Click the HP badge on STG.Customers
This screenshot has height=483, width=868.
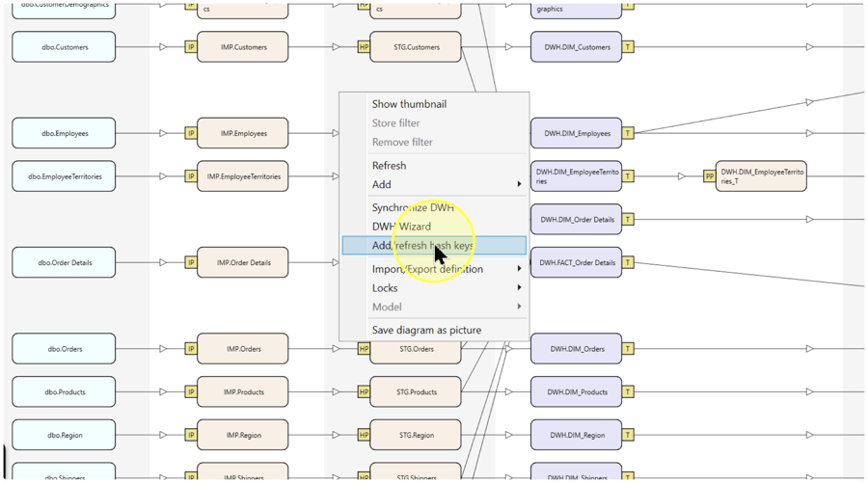point(364,47)
